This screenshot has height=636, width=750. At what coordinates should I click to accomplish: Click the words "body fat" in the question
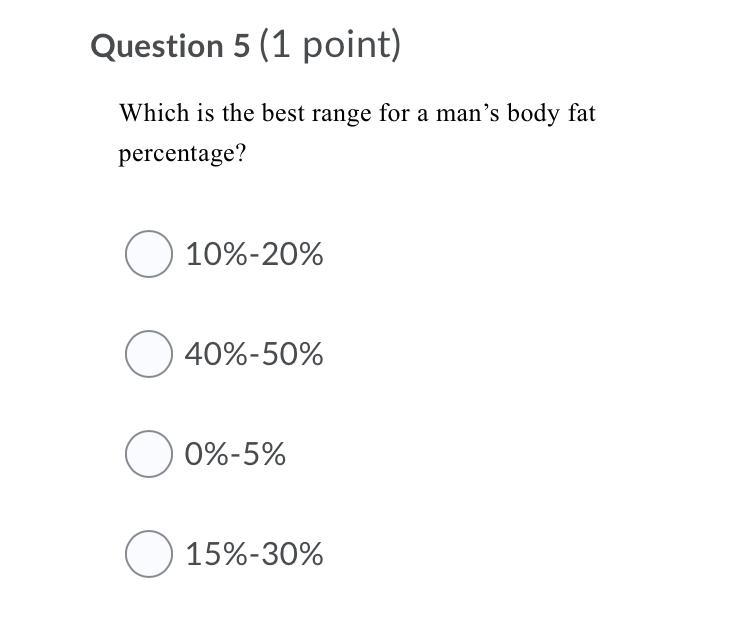551,114
